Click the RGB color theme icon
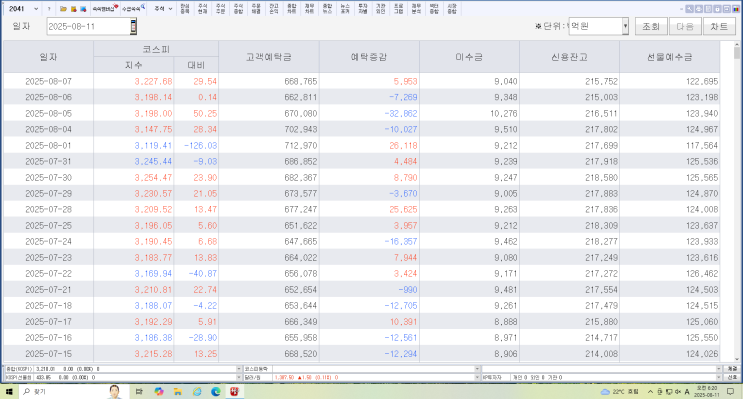 735,9
